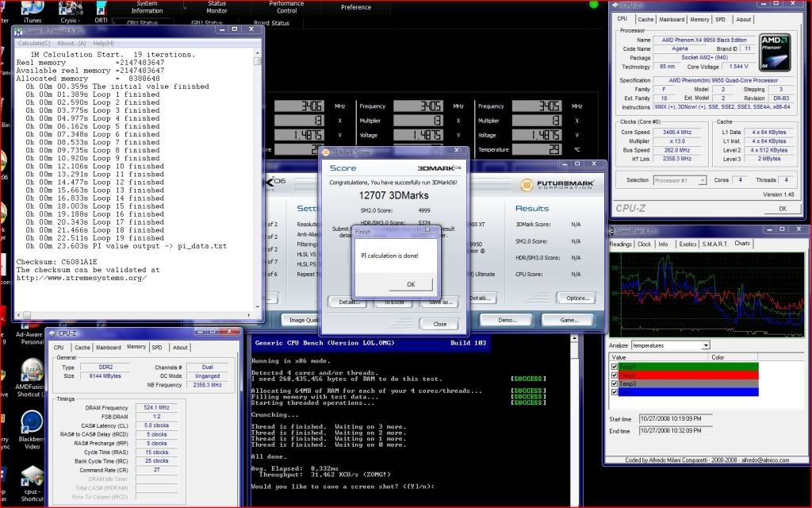The width and height of the screenshot is (812, 508).
Task: Open Performance Control in AMD OverDrive
Action: [x=286, y=6]
